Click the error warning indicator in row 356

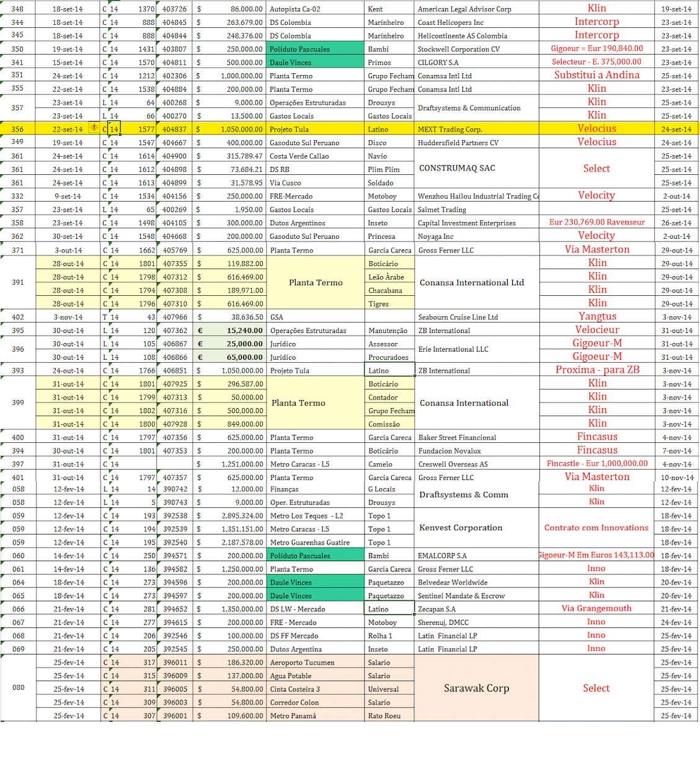click(94, 128)
